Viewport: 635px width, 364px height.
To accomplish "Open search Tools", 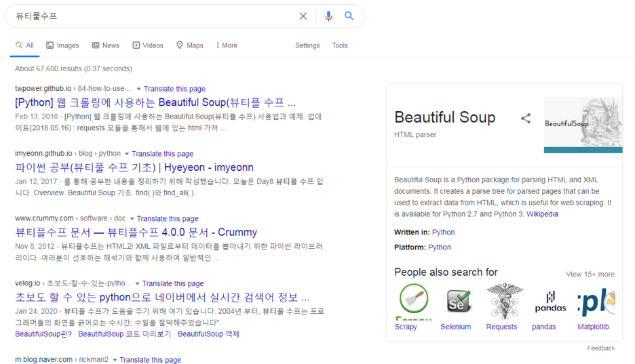I will (340, 45).
